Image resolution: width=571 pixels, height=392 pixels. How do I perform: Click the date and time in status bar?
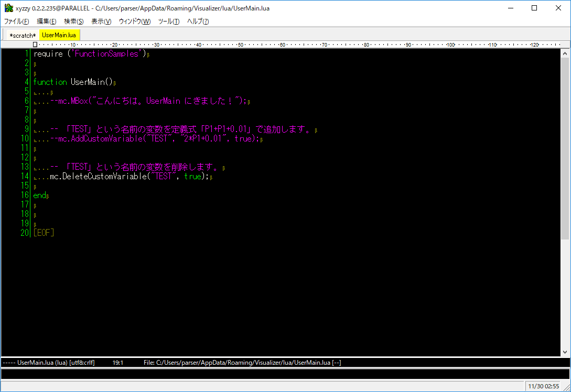click(544, 386)
